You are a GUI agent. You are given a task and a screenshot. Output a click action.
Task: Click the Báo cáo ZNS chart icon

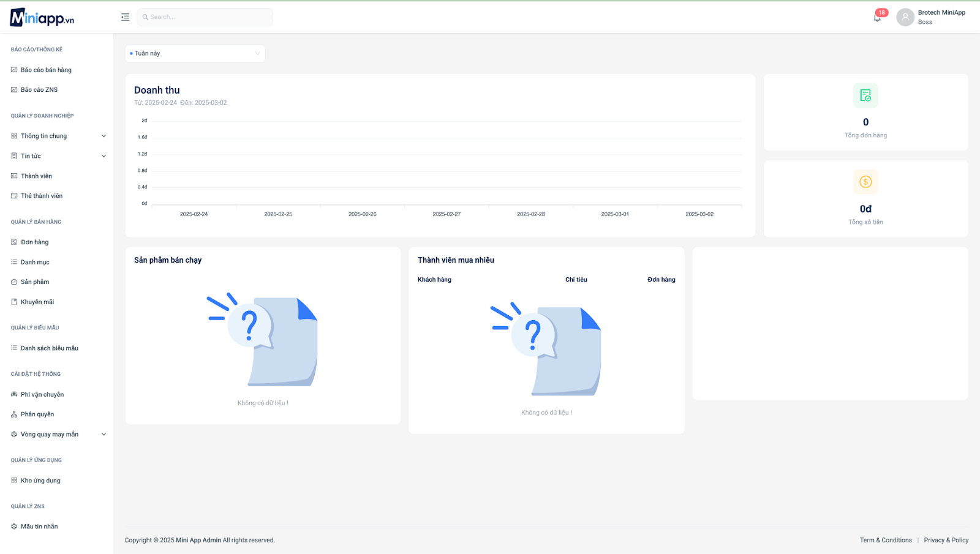[14, 89]
